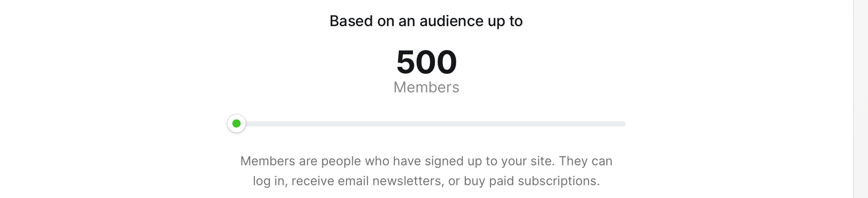Click the word 'people' in the description
This screenshot has width=868, height=198.
click(x=341, y=162)
